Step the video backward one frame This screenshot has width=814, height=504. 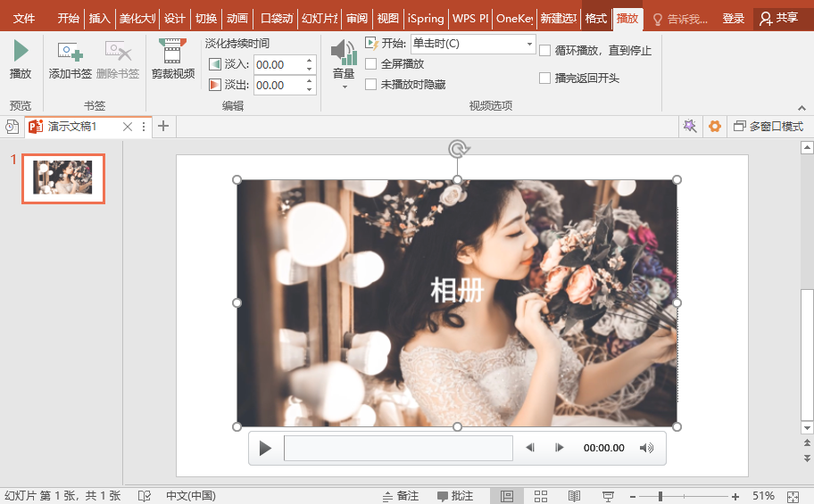tap(530, 448)
